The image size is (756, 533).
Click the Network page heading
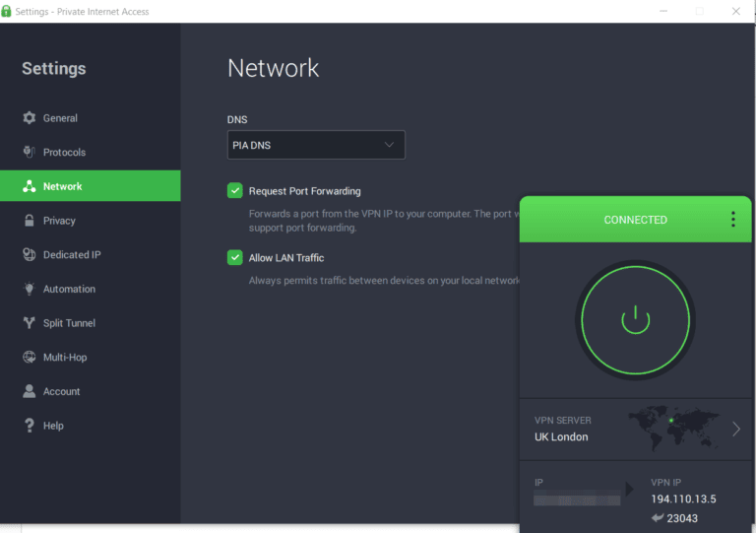click(274, 68)
